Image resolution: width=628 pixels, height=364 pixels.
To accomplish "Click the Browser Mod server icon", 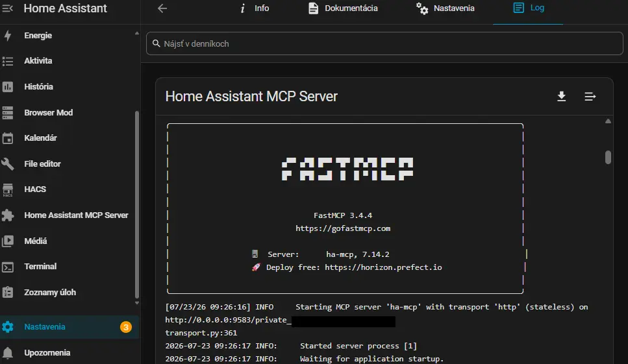I will [8, 113].
